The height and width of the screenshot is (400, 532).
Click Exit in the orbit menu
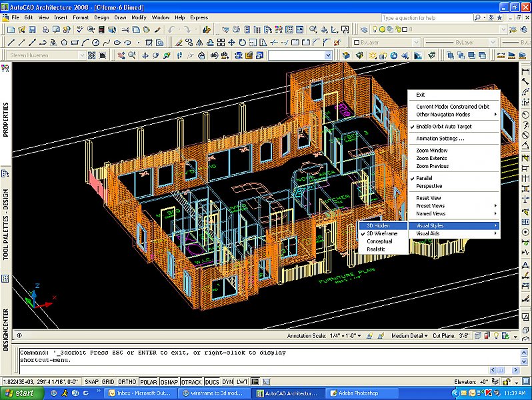coord(454,95)
